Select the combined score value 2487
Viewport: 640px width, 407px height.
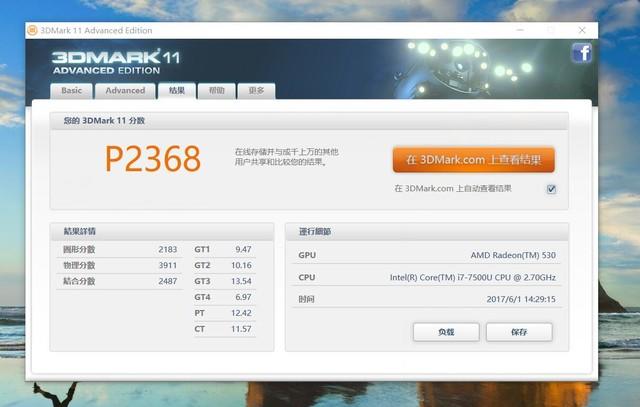click(168, 281)
